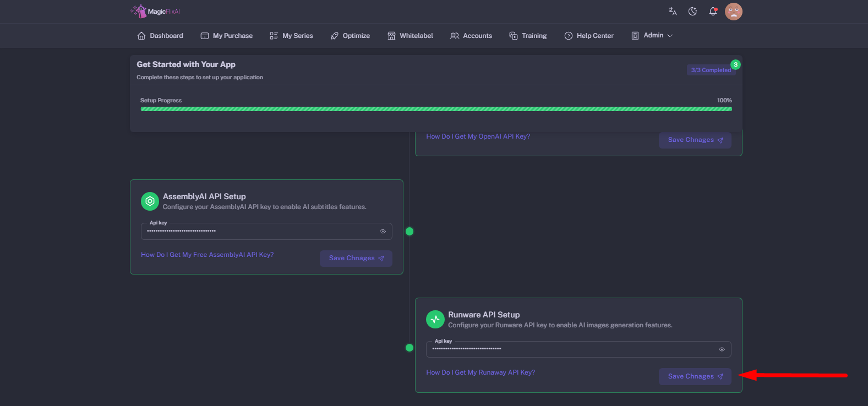Click the Training icon

tap(514, 36)
